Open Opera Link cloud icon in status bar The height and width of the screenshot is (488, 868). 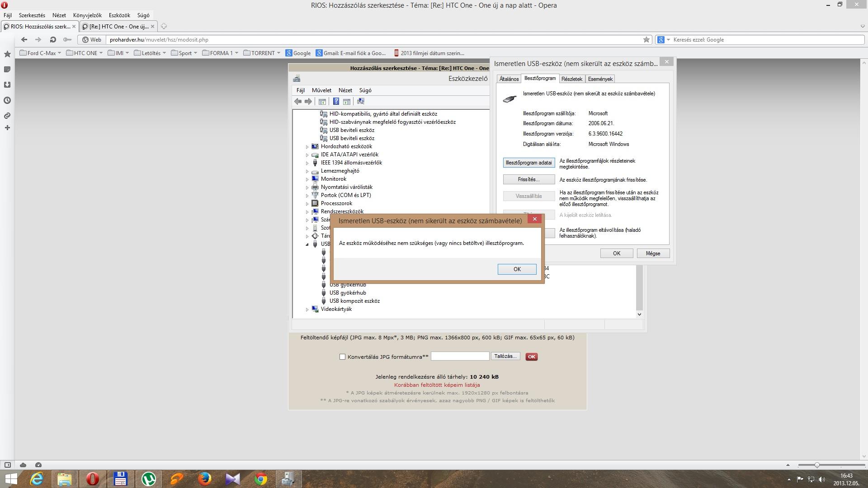point(23,465)
